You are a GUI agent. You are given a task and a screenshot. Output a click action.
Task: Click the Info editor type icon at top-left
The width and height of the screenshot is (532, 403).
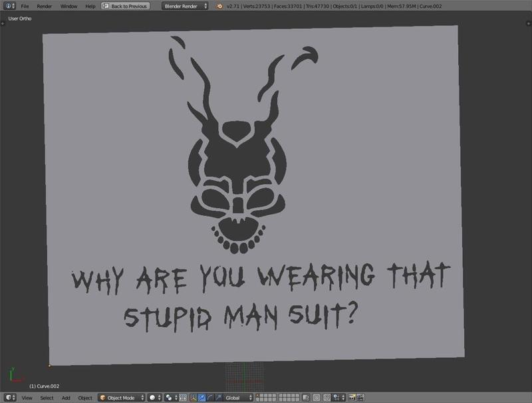7,5
